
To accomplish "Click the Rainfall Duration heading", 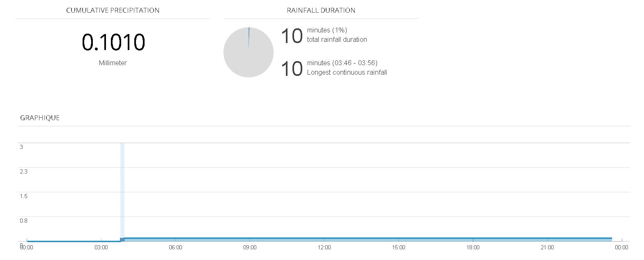I will (321, 10).
